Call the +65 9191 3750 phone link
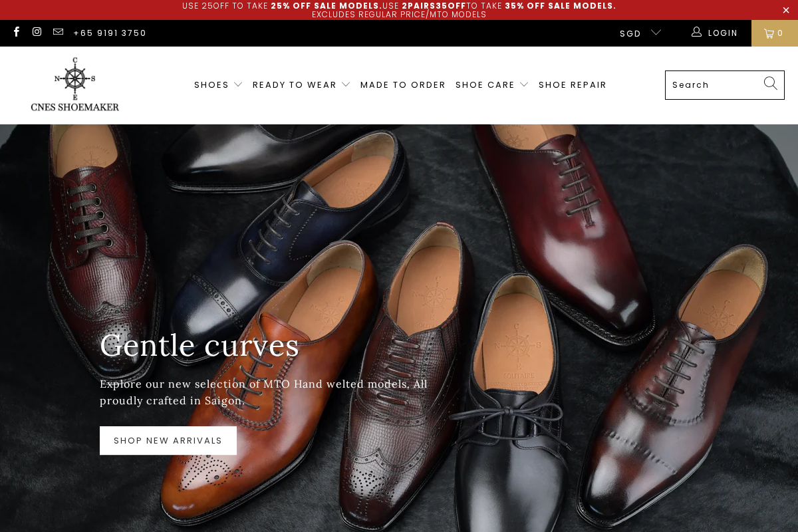 pos(110,33)
